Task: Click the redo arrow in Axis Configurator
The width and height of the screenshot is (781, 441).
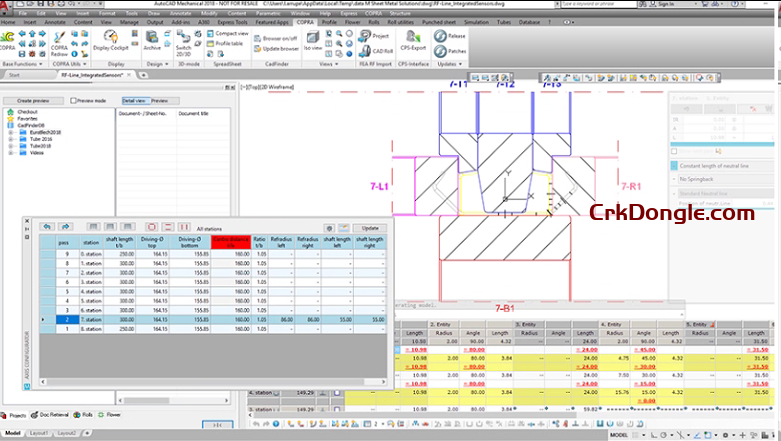Action: tap(65, 227)
